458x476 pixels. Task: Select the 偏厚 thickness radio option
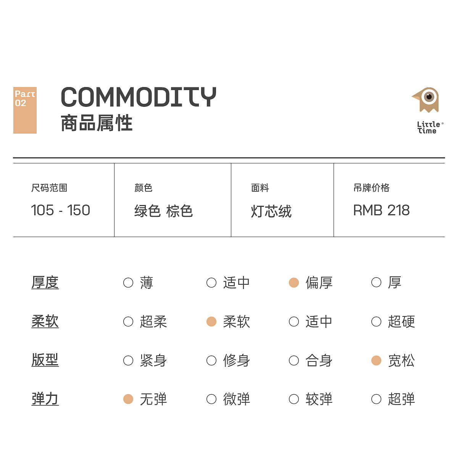[x=294, y=283]
